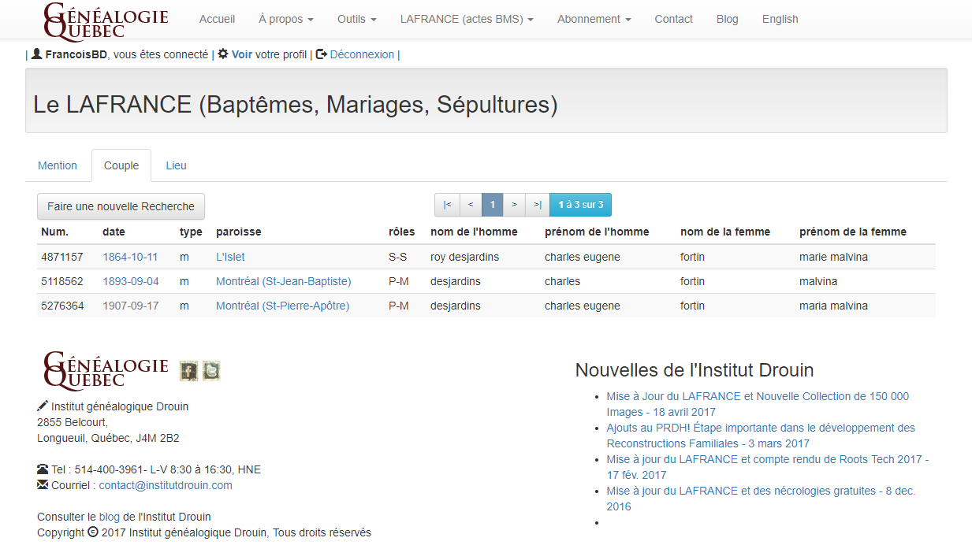Image resolution: width=972 pixels, height=560 pixels.
Task: Go to previous results page
Action: tap(471, 205)
